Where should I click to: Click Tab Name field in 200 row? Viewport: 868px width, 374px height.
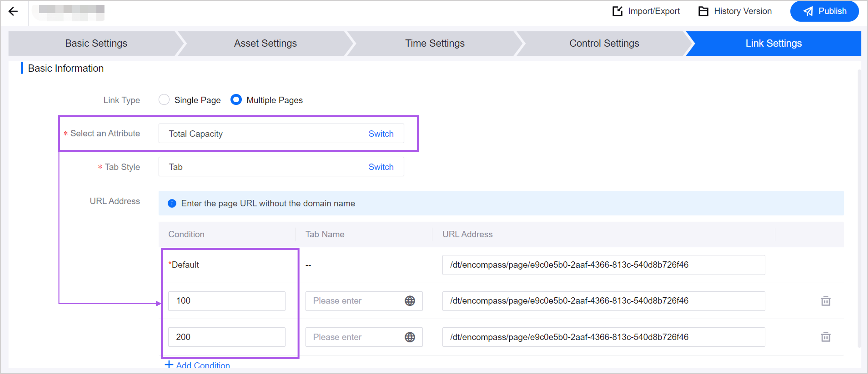[364, 337]
